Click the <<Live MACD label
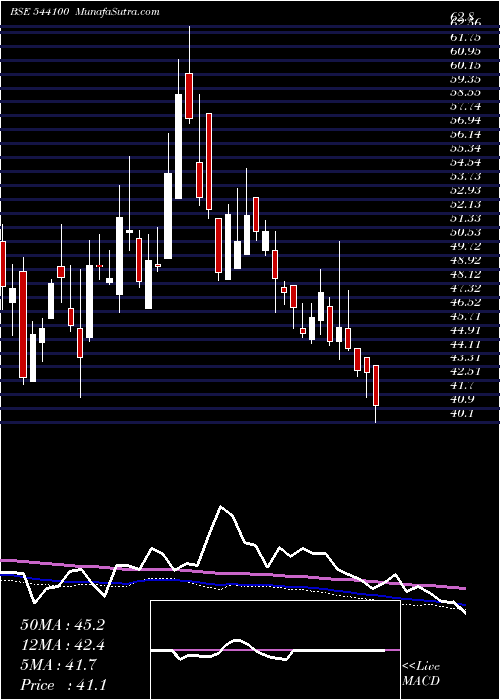 pos(421,674)
